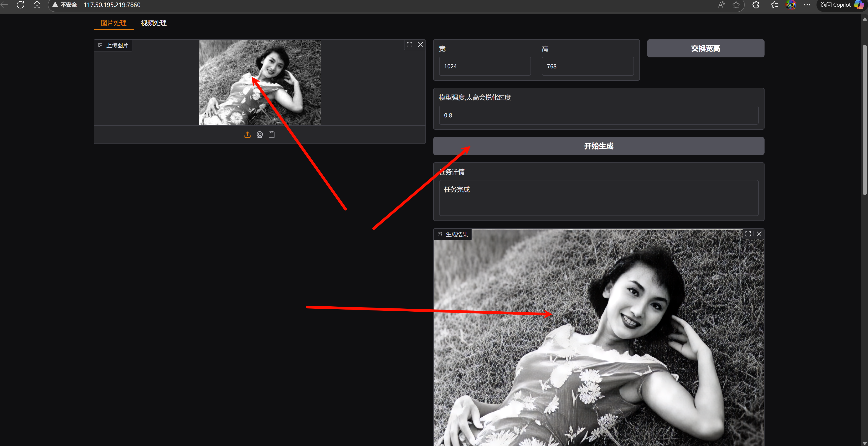Viewport: 868px width, 446px height.
Task: Click the 开始生成 button
Action: point(598,146)
